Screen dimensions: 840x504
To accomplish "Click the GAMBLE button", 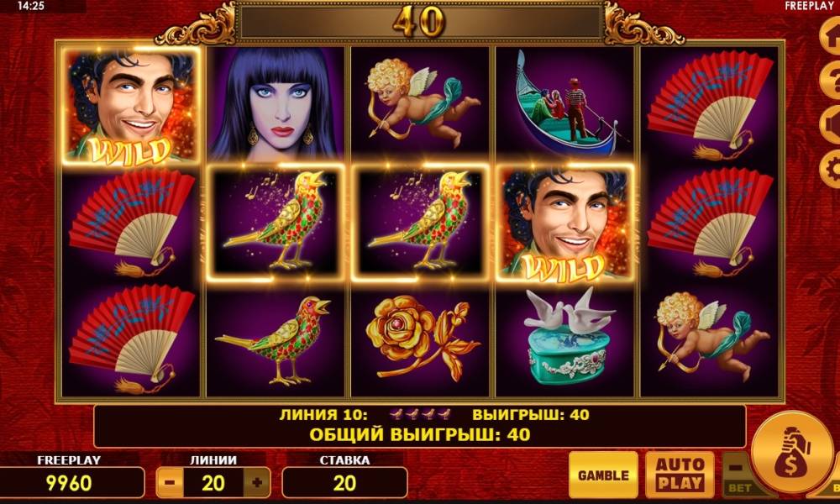I will tap(603, 475).
